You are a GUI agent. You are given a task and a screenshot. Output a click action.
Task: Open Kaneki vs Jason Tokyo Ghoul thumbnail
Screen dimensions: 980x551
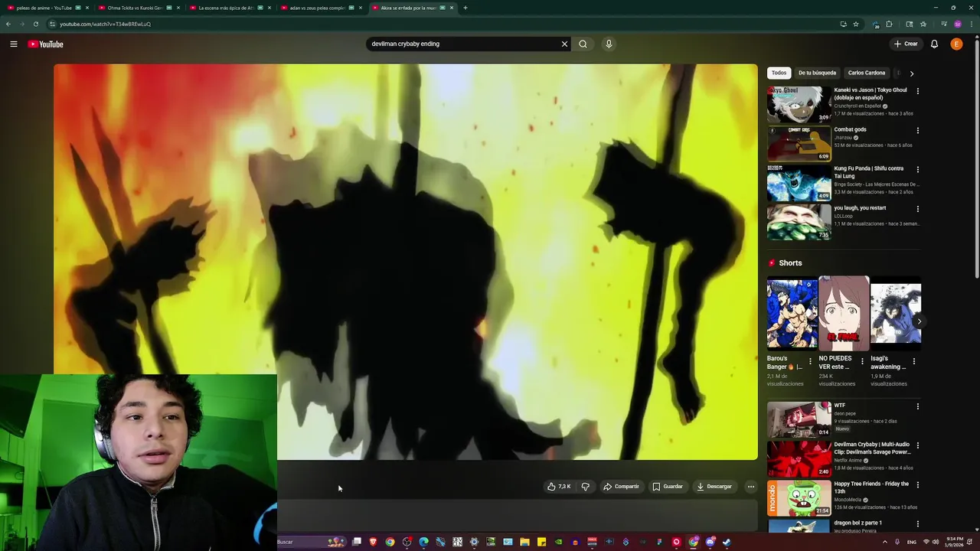point(799,104)
